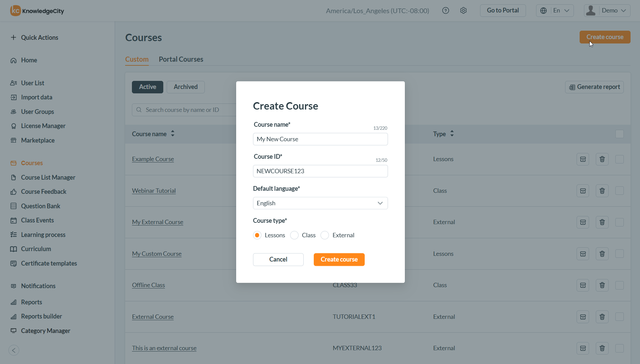Click archive icon for Example Course row
The width and height of the screenshot is (640, 364).
[x=583, y=159]
